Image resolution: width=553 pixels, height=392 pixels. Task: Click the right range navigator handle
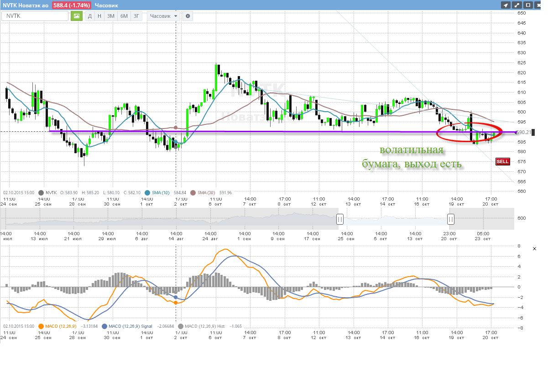pyautogui.click(x=451, y=219)
